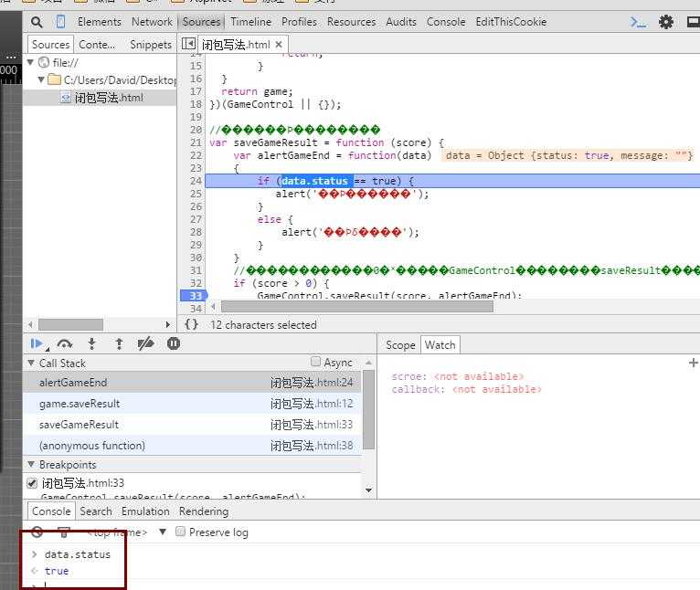Screen dimensions: 700x590
Task: Close the 闭包写法.html editor tab
Action: coord(279,44)
